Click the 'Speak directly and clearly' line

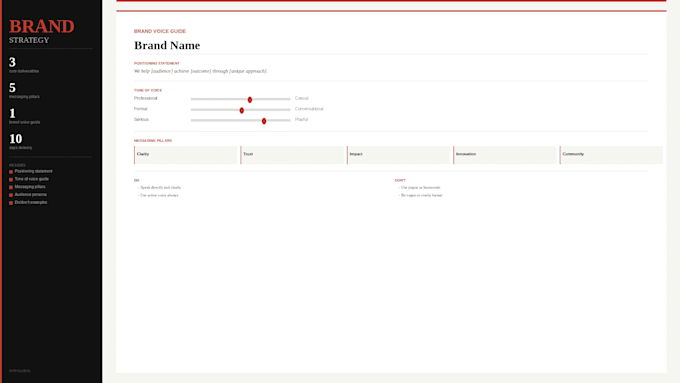[x=159, y=188]
